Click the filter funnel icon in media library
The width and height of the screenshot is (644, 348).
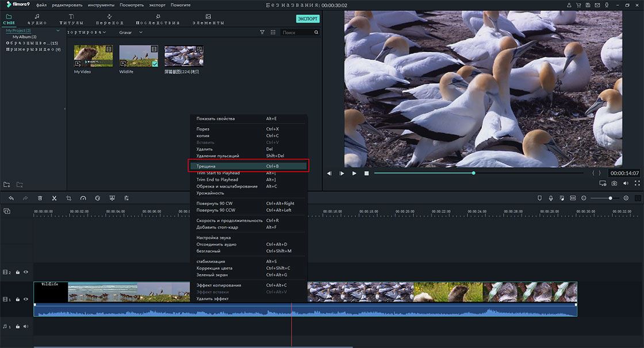point(262,32)
